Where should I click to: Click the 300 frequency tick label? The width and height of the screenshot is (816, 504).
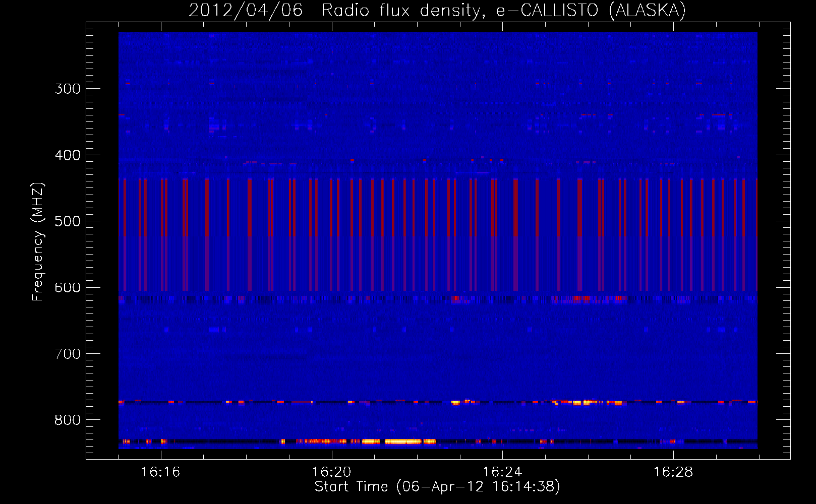(x=68, y=89)
